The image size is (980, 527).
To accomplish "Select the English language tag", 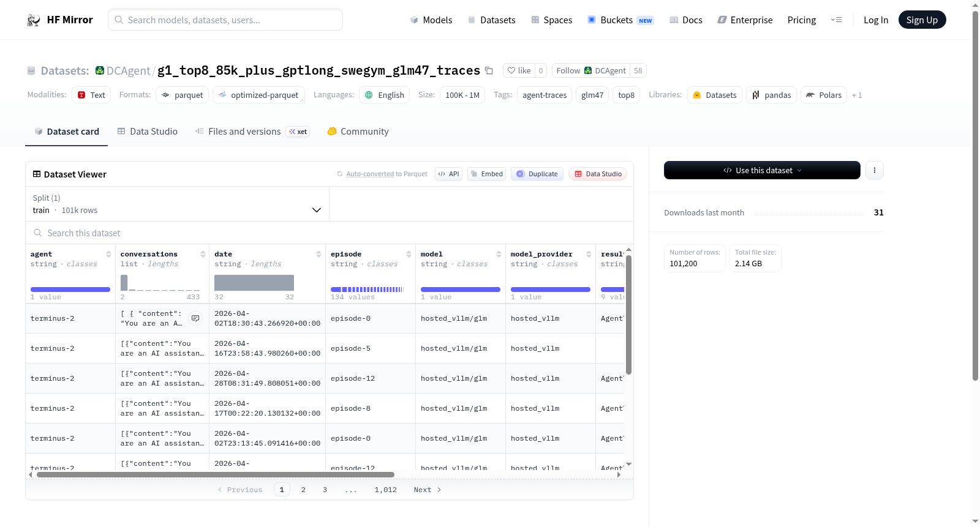I will tap(384, 95).
